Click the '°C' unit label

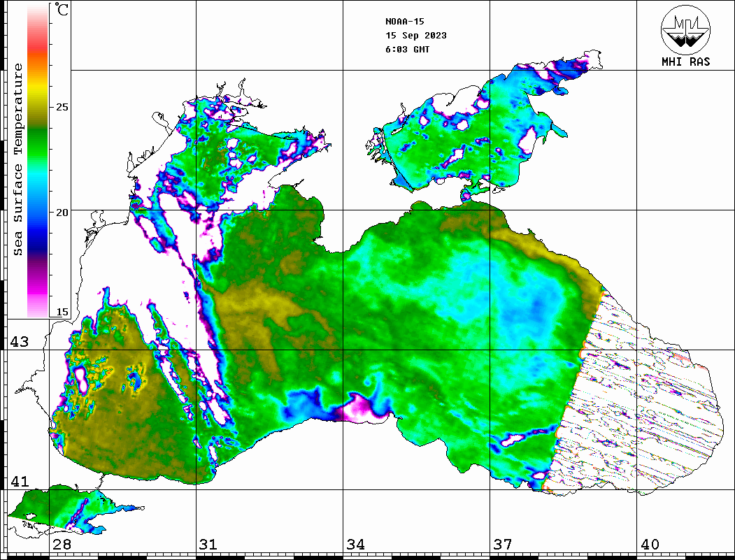coord(62,9)
